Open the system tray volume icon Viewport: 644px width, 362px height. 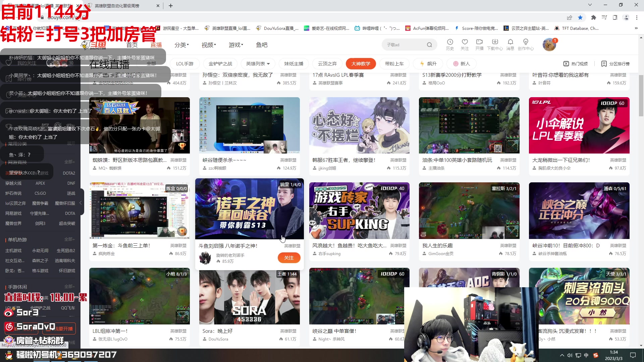click(570, 355)
